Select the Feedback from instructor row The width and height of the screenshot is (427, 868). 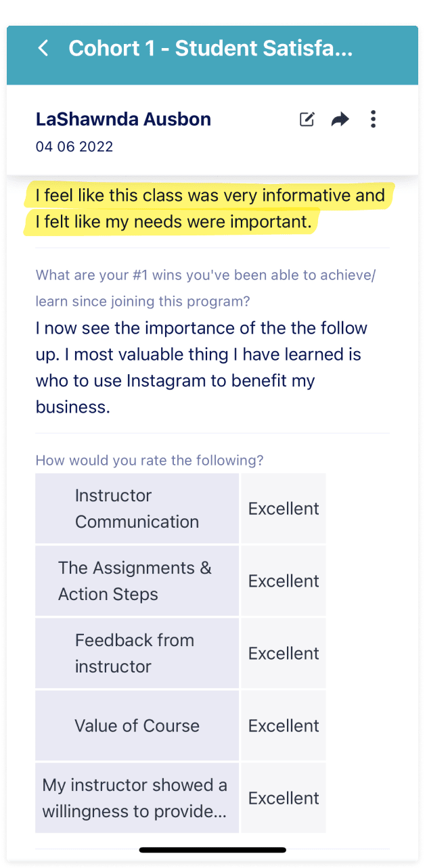click(137, 654)
